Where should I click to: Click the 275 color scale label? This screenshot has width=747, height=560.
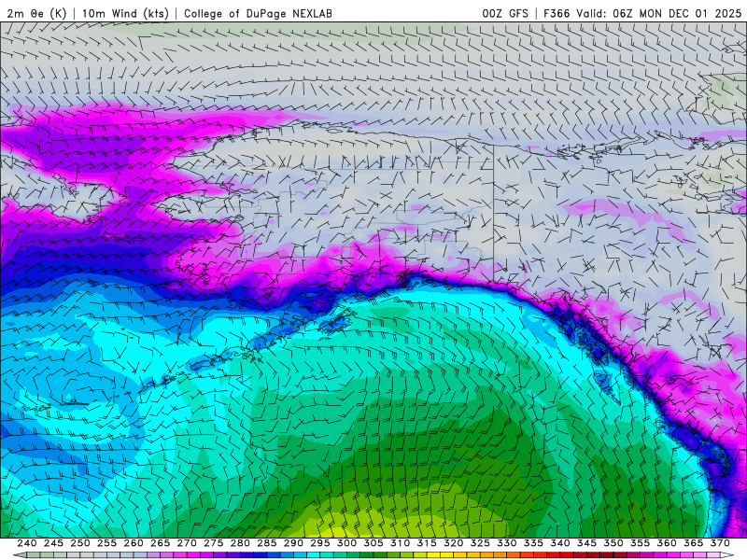point(214,543)
